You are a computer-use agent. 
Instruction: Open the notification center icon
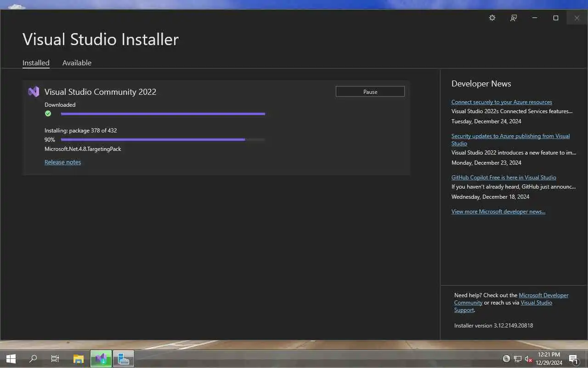[573, 359]
